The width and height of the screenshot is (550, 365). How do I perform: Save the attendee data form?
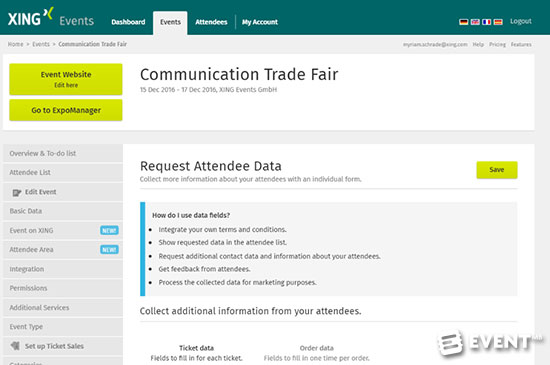pos(497,170)
